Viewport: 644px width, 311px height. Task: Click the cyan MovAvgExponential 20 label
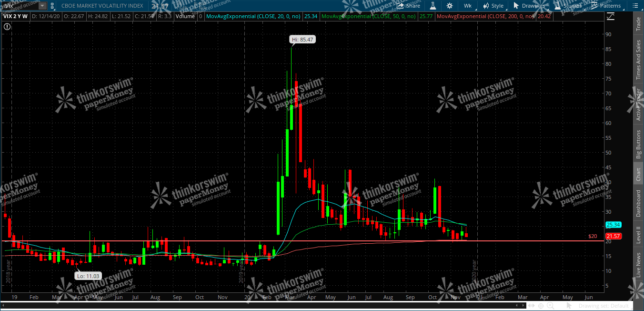pyautogui.click(x=253, y=16)
